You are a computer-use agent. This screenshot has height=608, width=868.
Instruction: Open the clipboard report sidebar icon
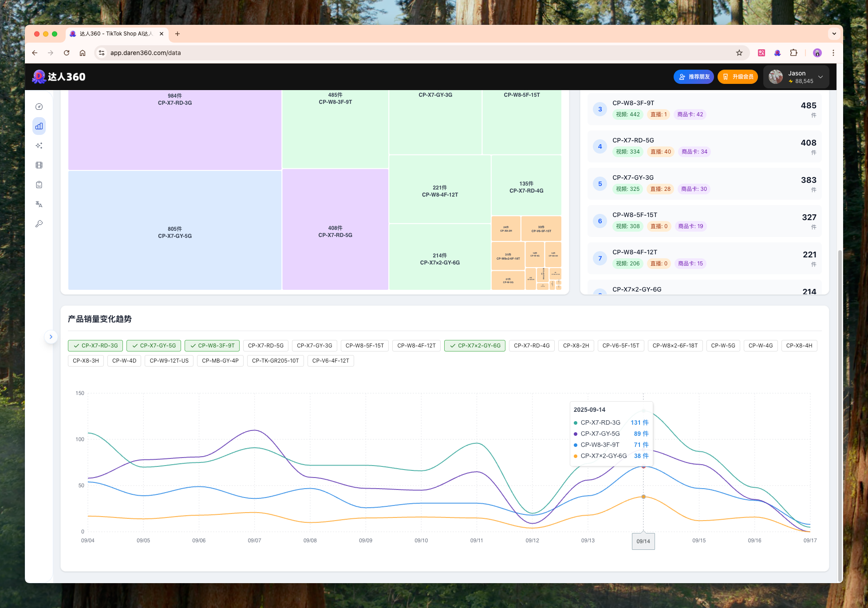[x=39, y=185]
